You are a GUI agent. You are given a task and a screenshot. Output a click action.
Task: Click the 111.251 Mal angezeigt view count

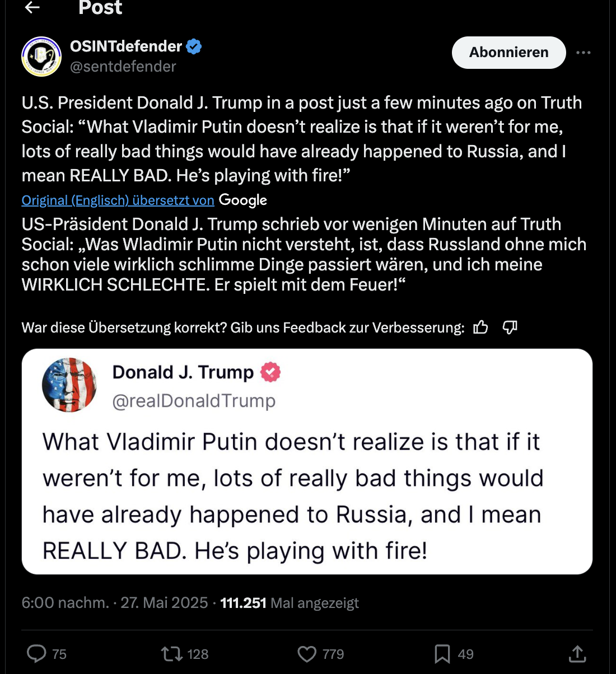tap(289, 603)
